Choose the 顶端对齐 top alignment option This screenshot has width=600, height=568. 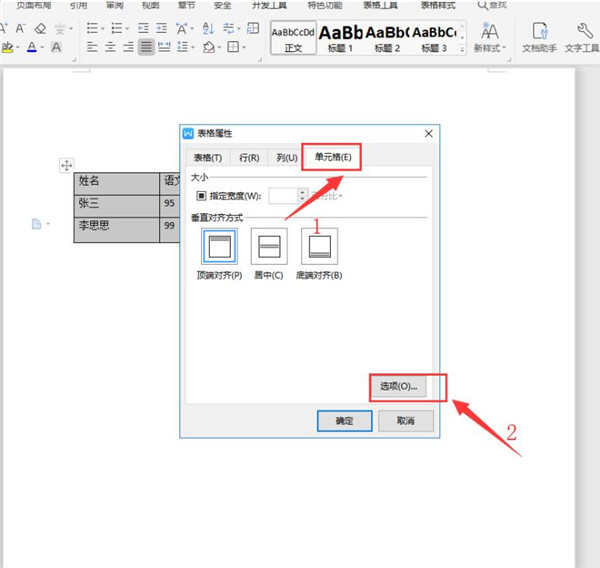[217, 246]
